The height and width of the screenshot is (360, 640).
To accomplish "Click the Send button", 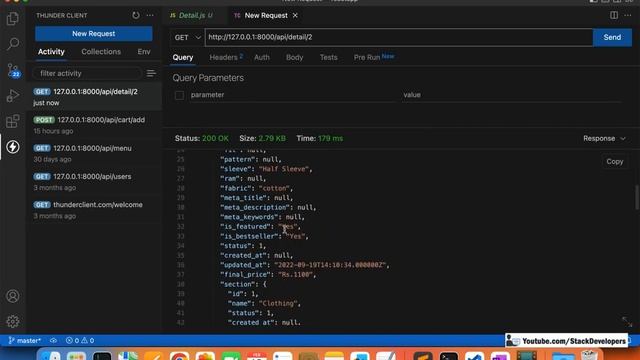I will tap(612, 37).
